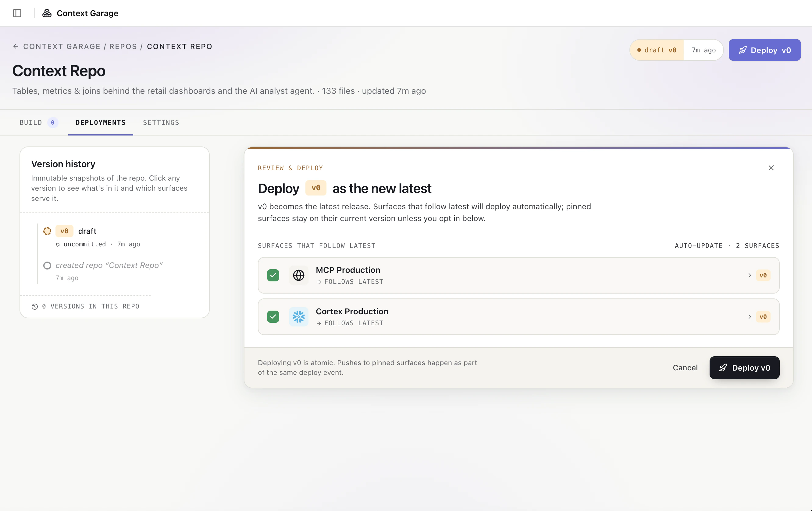
Task: Click the purple Deploy v0 header button
Action: [764, 50]
